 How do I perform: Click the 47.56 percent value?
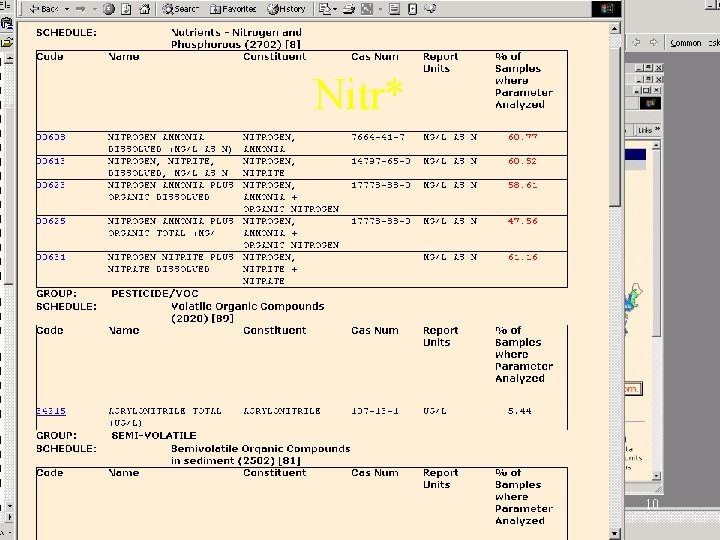point(523,221)
